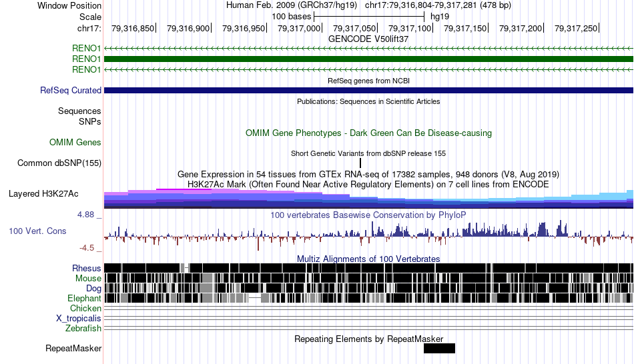
Task: Click the third RENO1 transcript label
Action: 87,69
